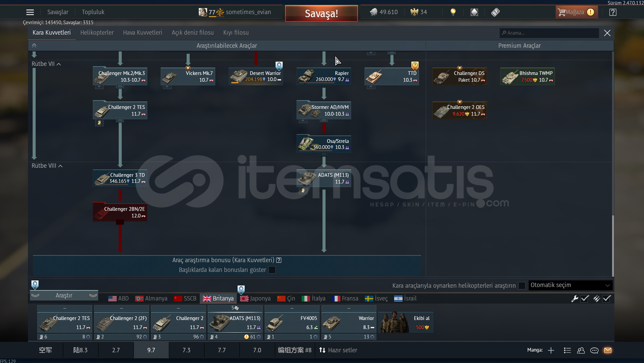Click research lightbulb above Japonya flag
The image size is (644, 363).
[241, 289]
